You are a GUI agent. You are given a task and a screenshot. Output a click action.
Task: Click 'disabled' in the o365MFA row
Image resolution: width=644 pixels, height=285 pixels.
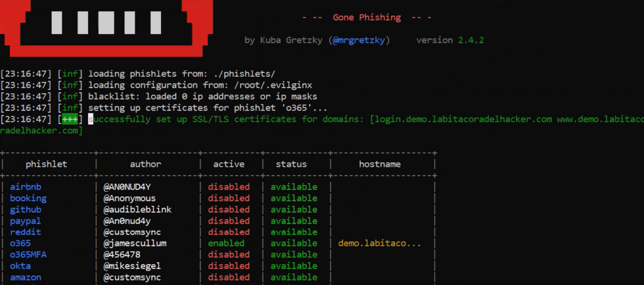click(x=229, y=255)
